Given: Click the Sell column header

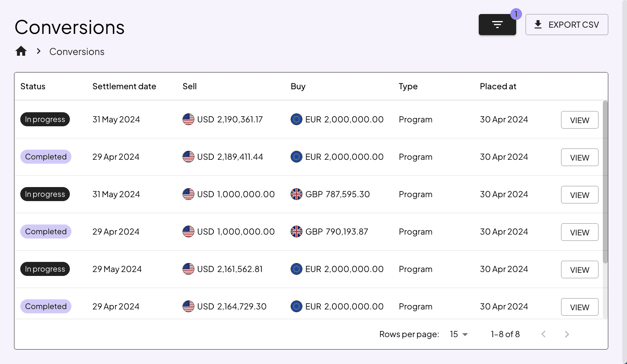Looking at the screenshot, I should pyautogui.click(x=190, y=87).
